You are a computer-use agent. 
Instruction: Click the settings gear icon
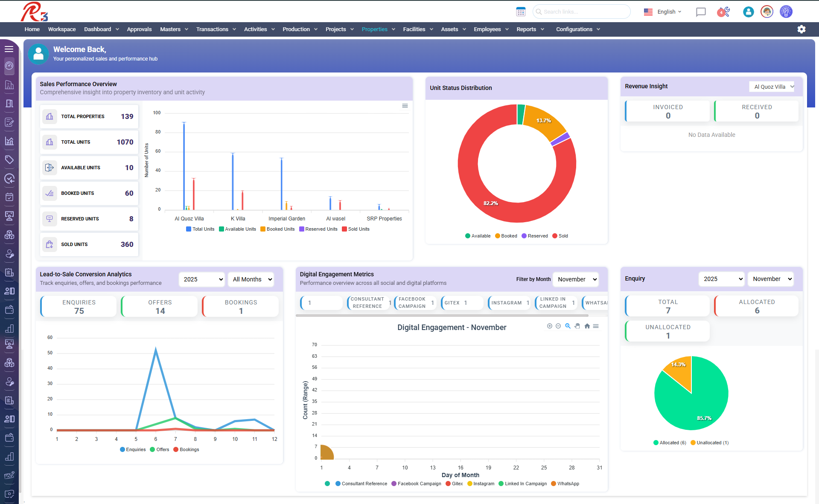(801, 29)
